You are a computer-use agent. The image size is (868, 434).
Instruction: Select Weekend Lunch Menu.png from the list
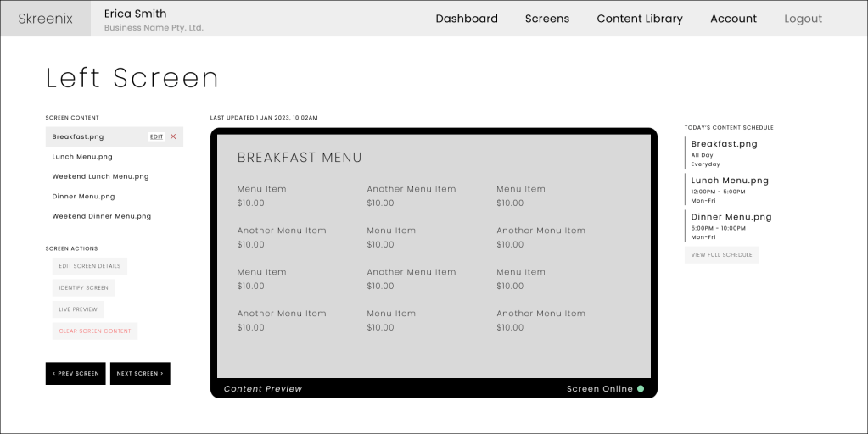point(100,176)
